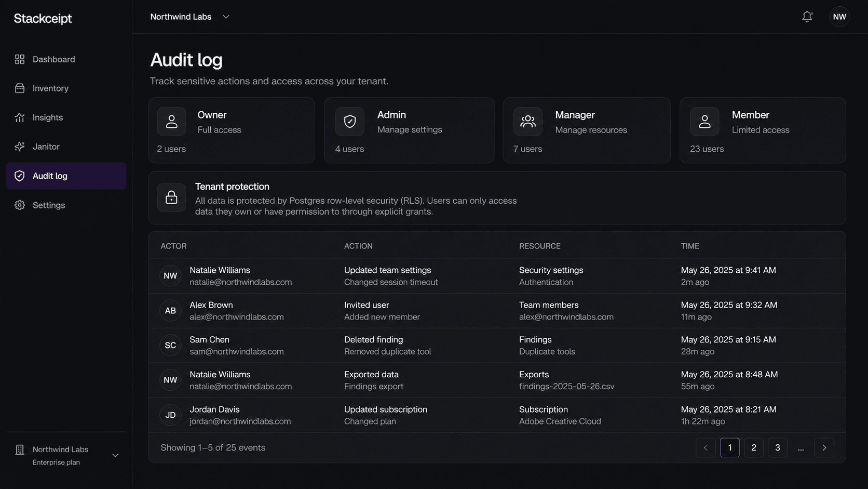
Task: Go to pagination page 2
Action: [754, 447]
